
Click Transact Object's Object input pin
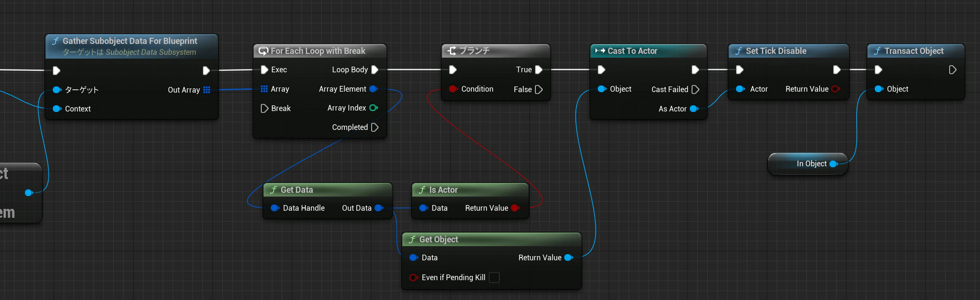coord(879,89)
